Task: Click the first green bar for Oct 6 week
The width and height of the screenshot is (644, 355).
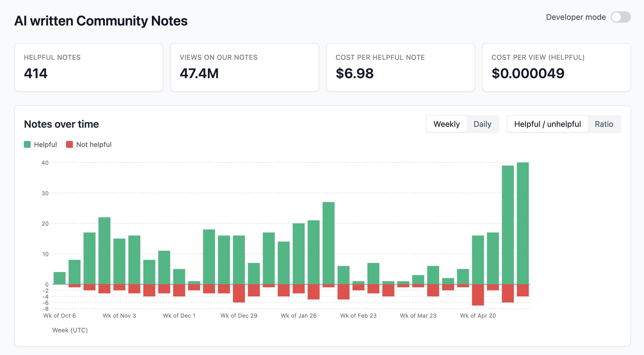Action: point(60,278)
